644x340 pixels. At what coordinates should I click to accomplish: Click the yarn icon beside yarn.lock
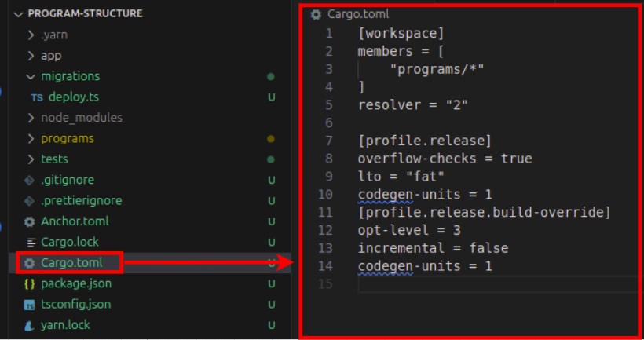(29, 326)
